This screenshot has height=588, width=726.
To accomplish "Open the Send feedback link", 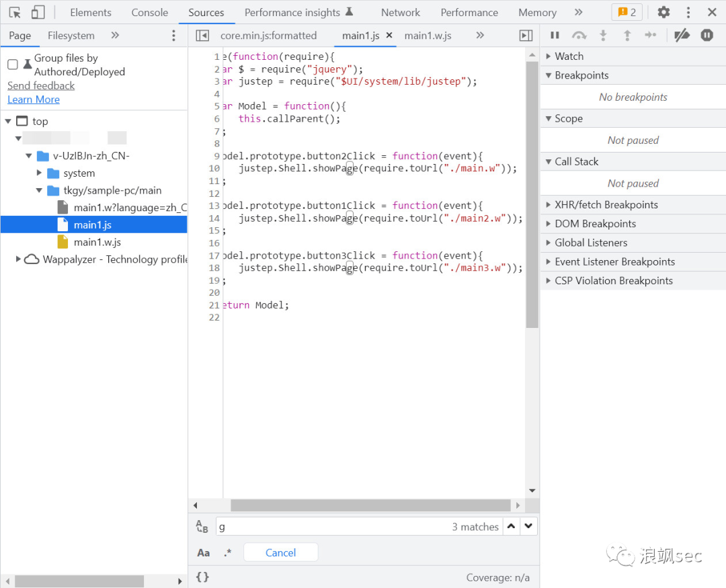I will pos(41,85).
